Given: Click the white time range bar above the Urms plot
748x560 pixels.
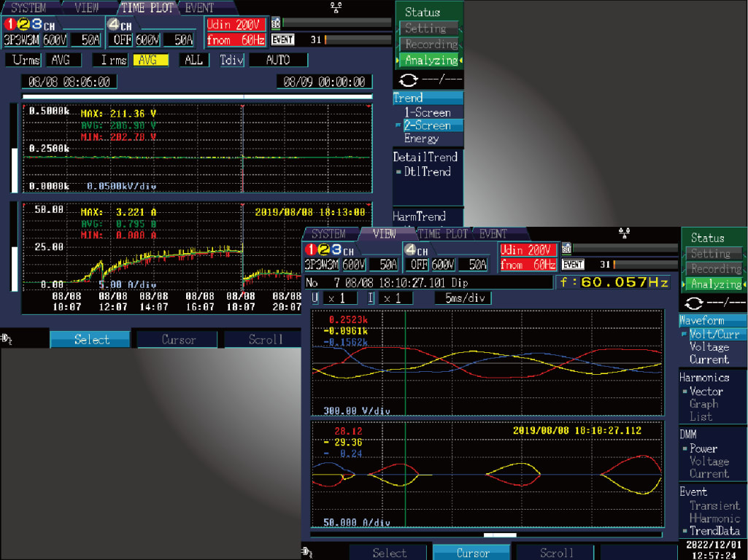Looking at the screenshot, I should point(197,97).
